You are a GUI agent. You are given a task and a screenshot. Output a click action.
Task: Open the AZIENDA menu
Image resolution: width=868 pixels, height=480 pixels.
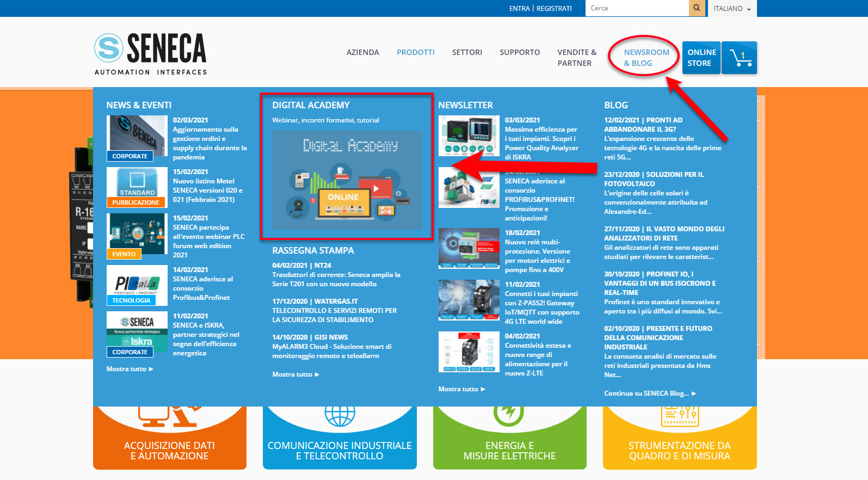click(x=363, y=52)
